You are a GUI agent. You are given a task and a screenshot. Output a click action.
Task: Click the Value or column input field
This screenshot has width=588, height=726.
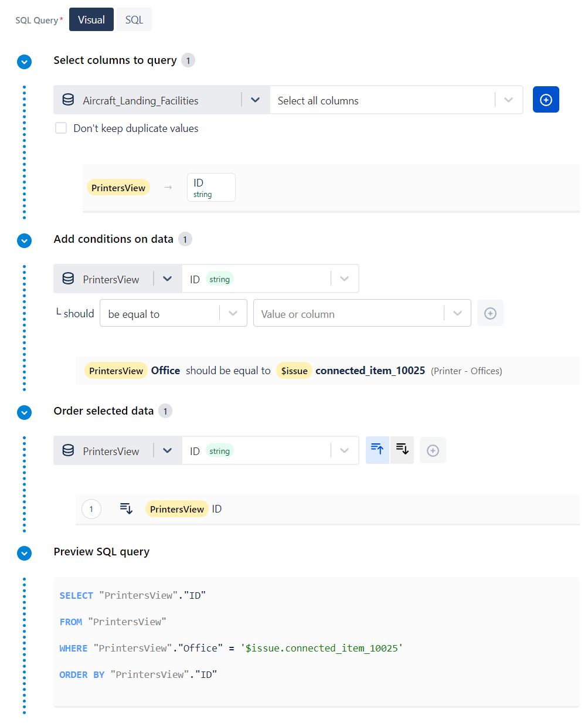(x=349, y=314)
